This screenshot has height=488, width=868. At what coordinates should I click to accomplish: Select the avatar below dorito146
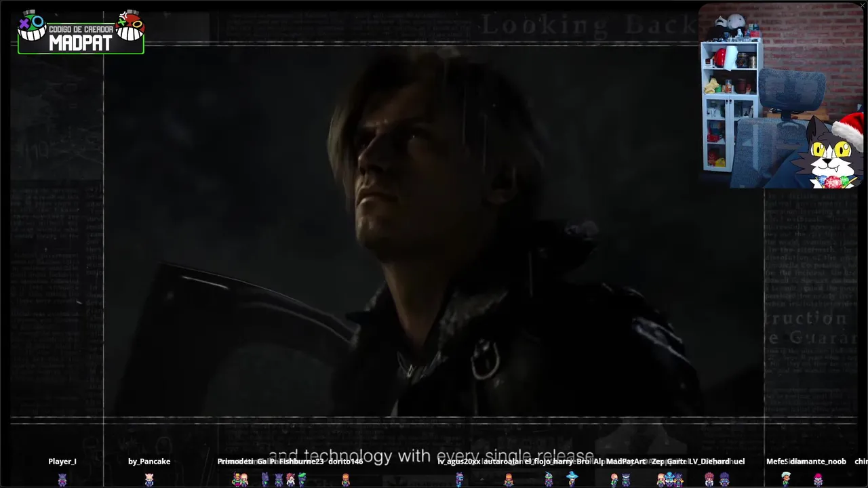(346, 479)
